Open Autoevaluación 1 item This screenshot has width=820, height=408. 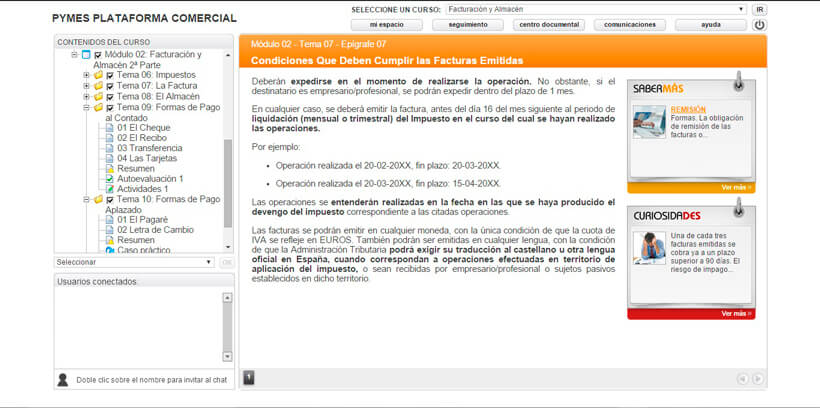point(150,179)
